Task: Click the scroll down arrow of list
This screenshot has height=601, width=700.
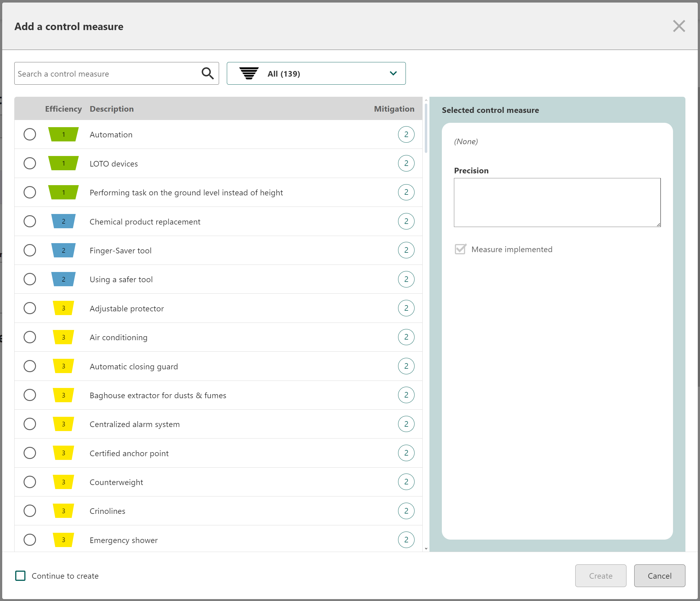Action: (x=426, y=548)
